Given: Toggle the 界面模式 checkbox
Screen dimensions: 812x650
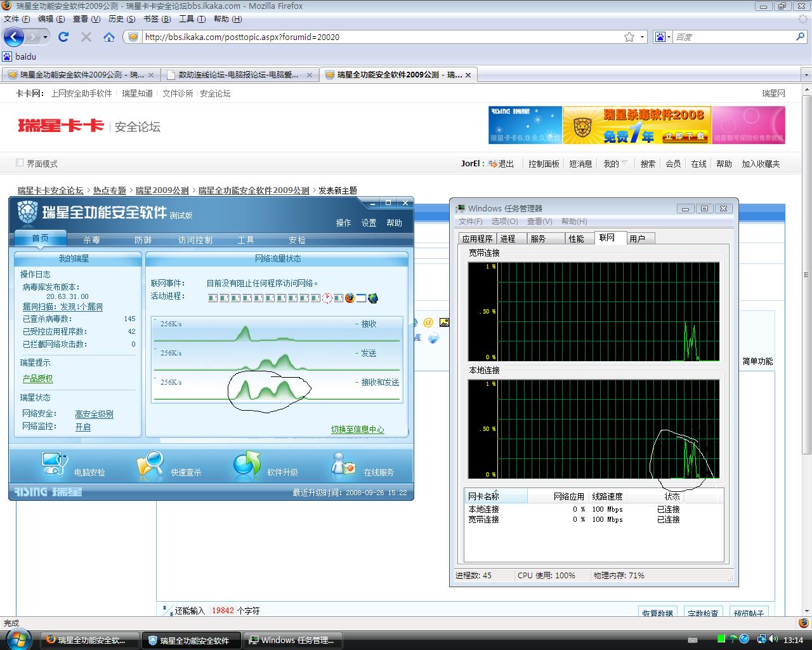Looking at the screenshot, I should pos(20,163).
